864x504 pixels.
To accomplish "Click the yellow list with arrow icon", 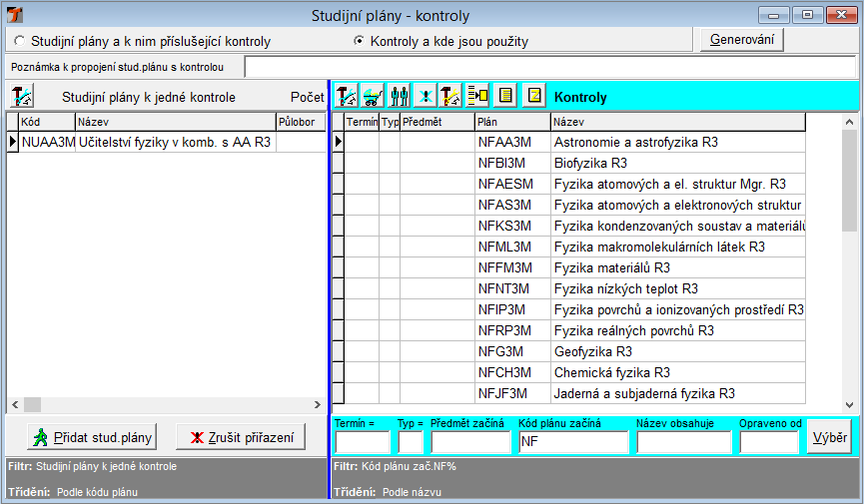I will point(477,97).
